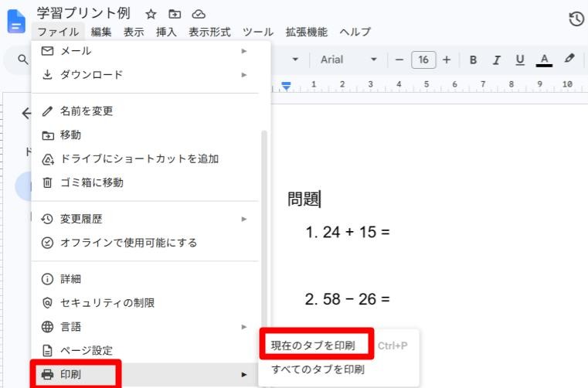Viewport: 588px width, 388px height.
Task: Choose ゴミ箱に移動 menu entry
Action: [146, 182]
